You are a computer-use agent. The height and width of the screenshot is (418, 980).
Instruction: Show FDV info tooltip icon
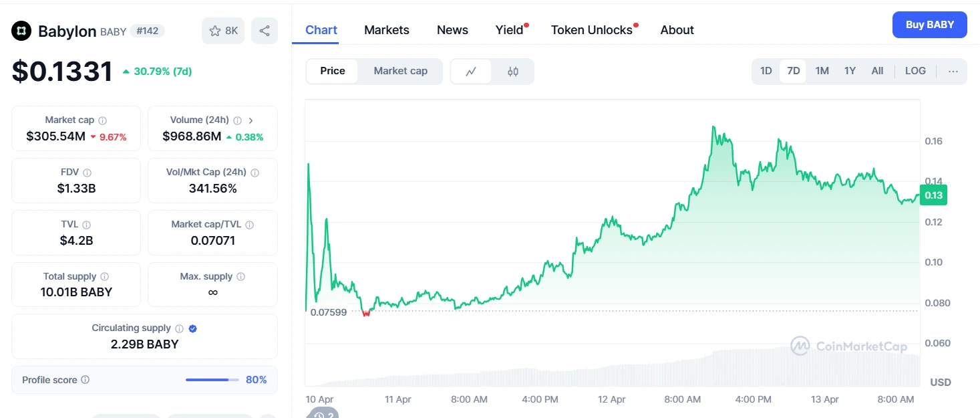click(x=88, y=173)
